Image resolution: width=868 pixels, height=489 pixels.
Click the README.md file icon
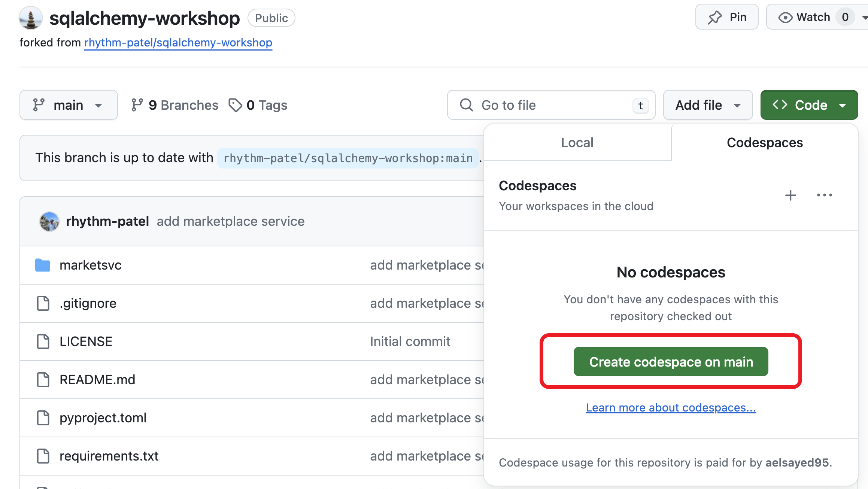[x=43, y=380]
